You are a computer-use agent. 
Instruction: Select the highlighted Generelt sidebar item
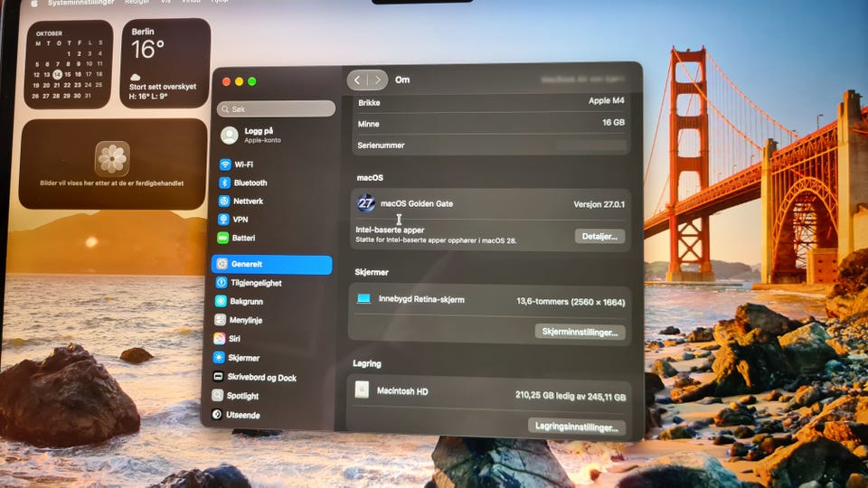272,265
